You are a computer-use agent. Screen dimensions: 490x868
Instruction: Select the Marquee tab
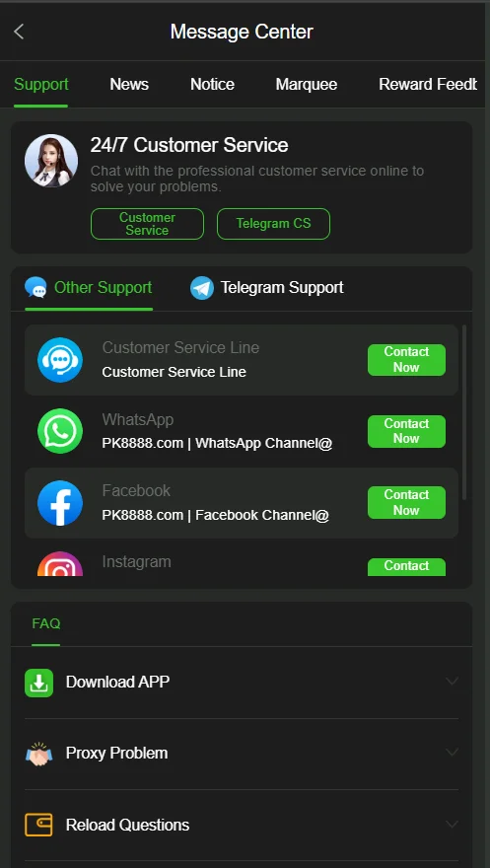tap(307, 84)
